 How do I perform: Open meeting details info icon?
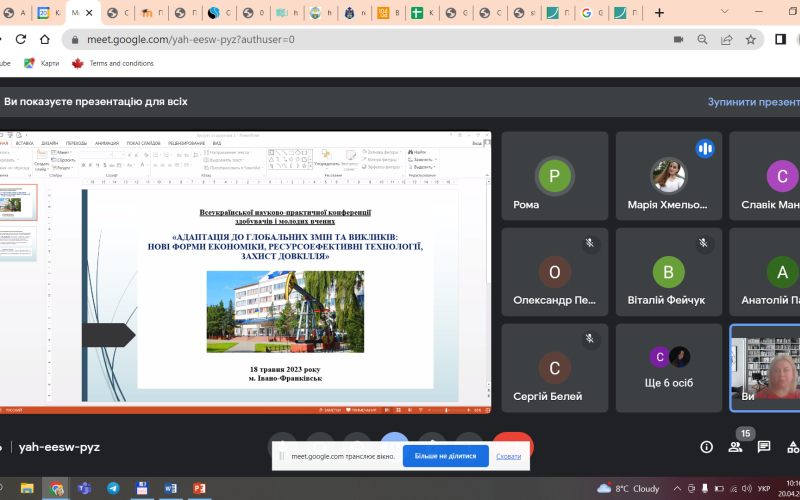coord(707,447)
